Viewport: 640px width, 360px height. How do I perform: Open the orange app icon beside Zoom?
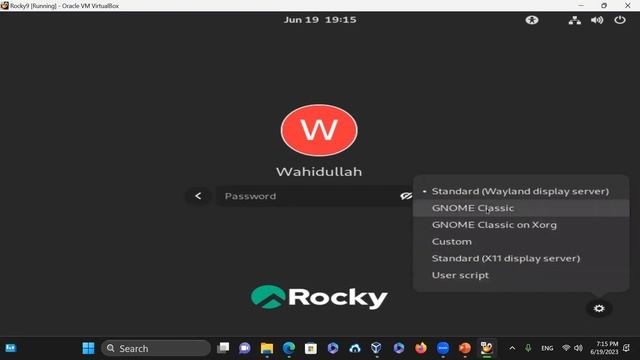coord(464,348)
